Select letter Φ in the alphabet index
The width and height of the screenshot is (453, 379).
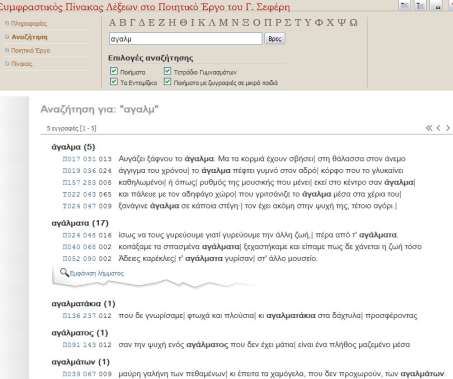click(x=319, y=23)
